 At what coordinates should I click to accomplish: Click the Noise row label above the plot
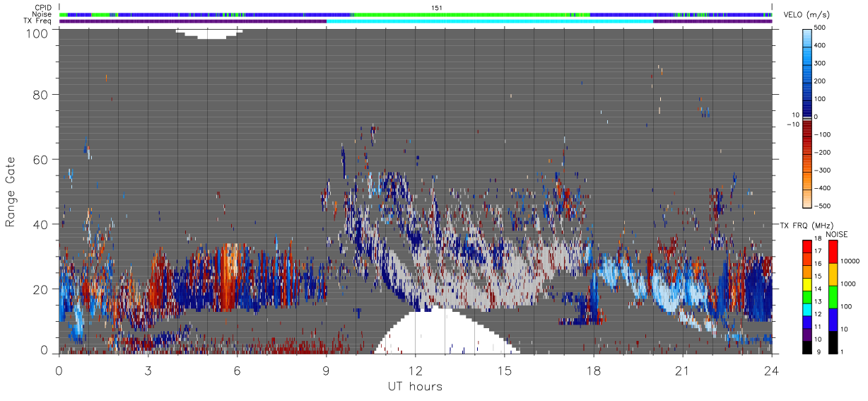pyautogui.click(x=42, y=14)
